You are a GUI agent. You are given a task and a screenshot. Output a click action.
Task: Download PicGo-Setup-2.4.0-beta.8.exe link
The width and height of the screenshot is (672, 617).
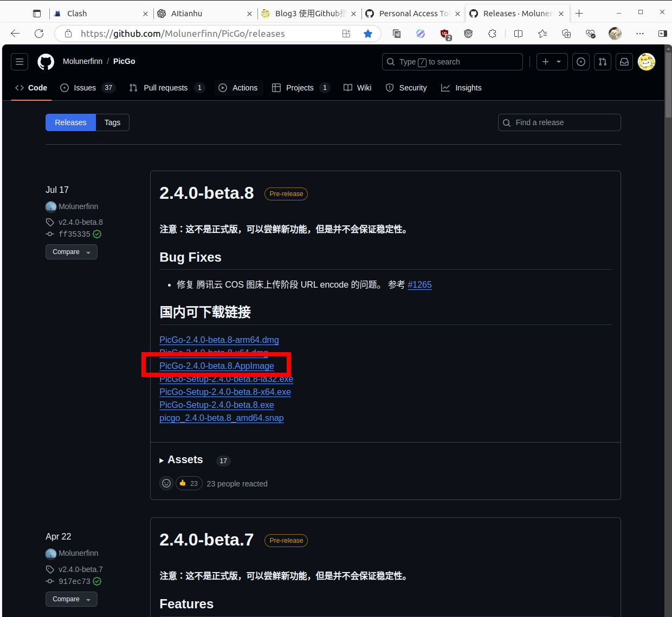217,405
